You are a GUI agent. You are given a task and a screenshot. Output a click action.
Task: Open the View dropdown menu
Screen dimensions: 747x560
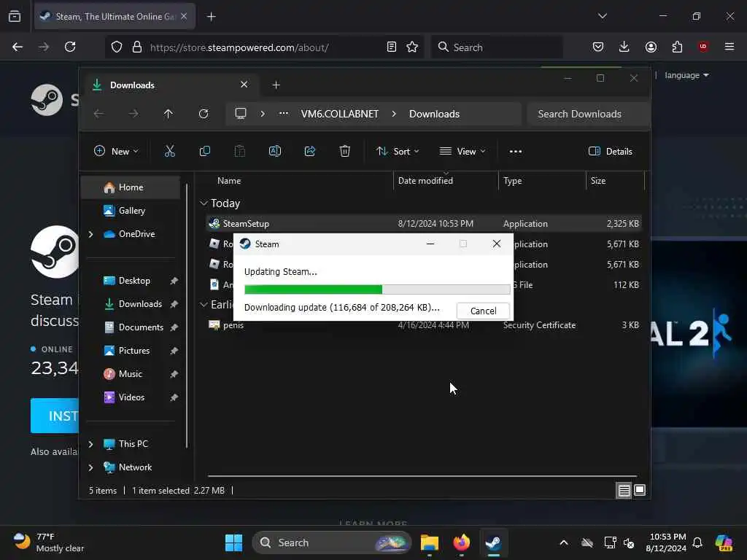point(462,152)
